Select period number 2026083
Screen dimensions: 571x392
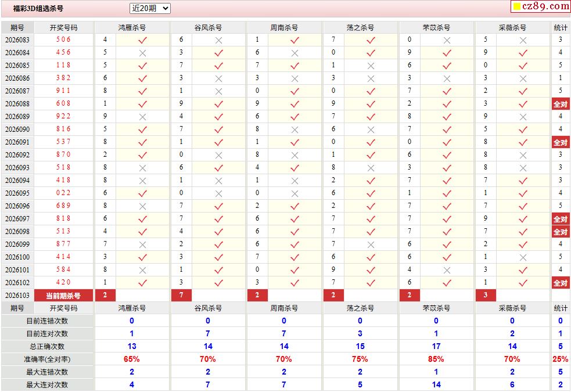[17, 40]
